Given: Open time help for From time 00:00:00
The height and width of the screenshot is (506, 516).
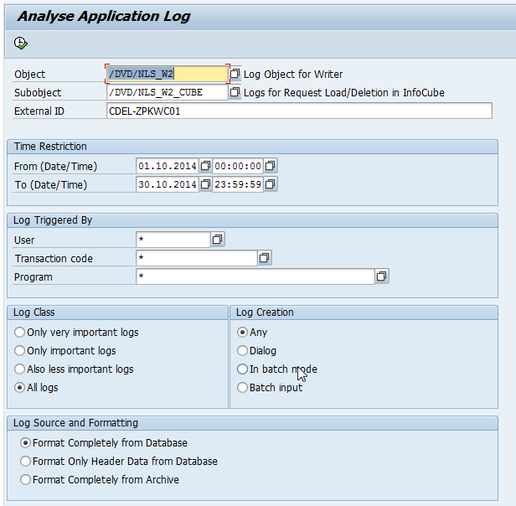Looking at the screenshot, I should coord(270,166).
